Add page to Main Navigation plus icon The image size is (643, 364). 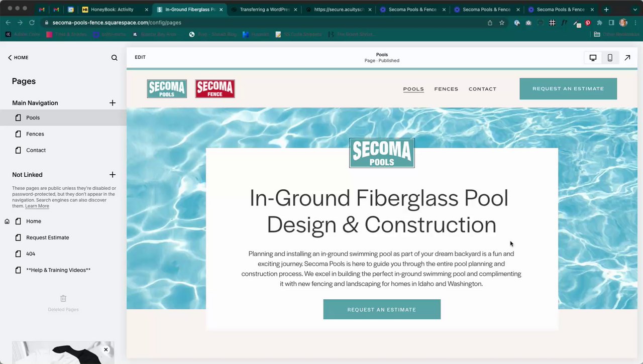[113, 103]
